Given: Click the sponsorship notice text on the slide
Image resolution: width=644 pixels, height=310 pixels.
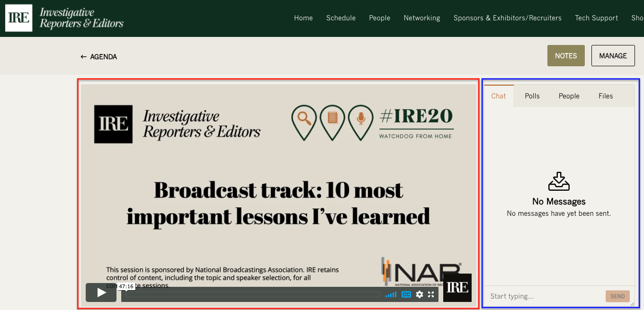Looking at the screenshot, I should pos(223,277).
